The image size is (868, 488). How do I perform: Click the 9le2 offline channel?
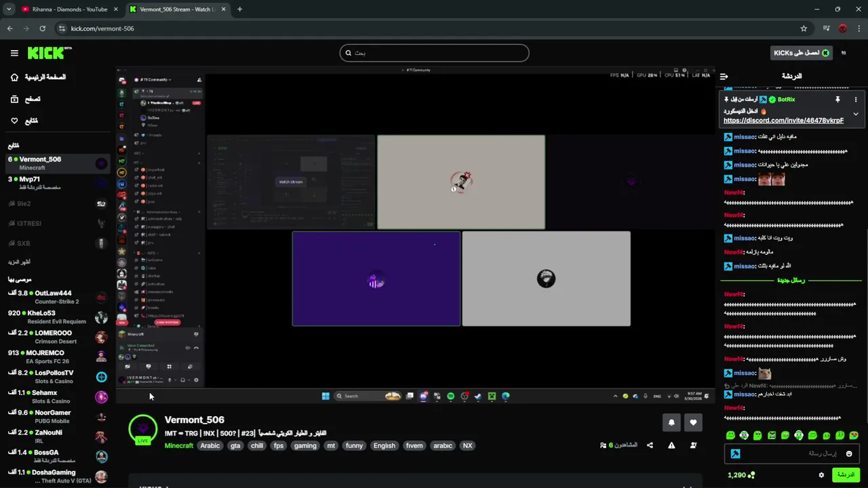pyautogui.click(x=57, y=203)
